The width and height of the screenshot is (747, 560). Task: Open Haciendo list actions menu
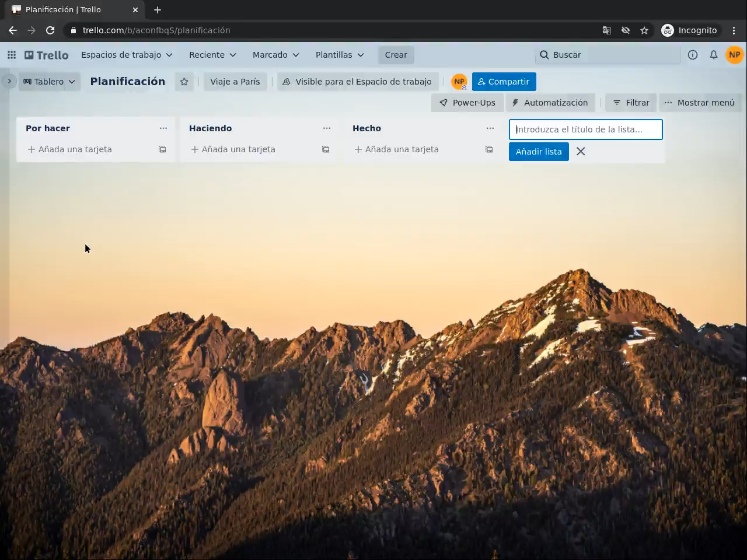click(327, 128)
